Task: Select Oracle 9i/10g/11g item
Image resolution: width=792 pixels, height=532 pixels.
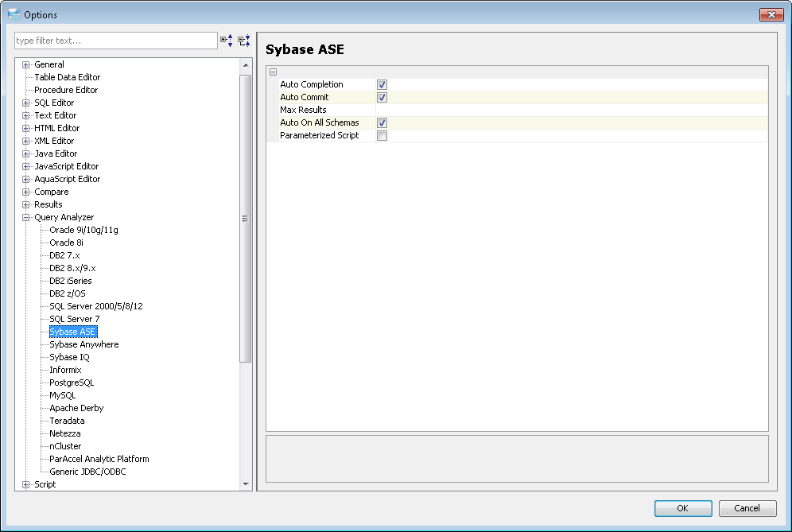Action: pos(83,230)
